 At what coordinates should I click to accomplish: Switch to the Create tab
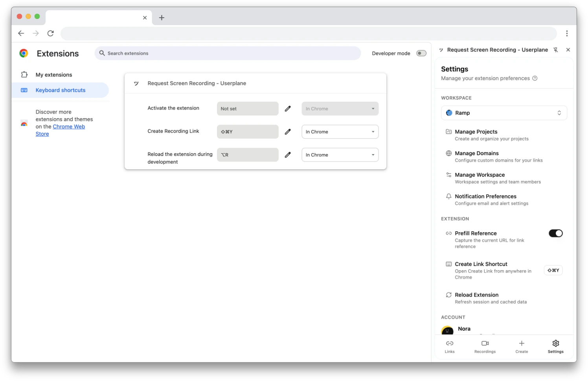[522, 346]
